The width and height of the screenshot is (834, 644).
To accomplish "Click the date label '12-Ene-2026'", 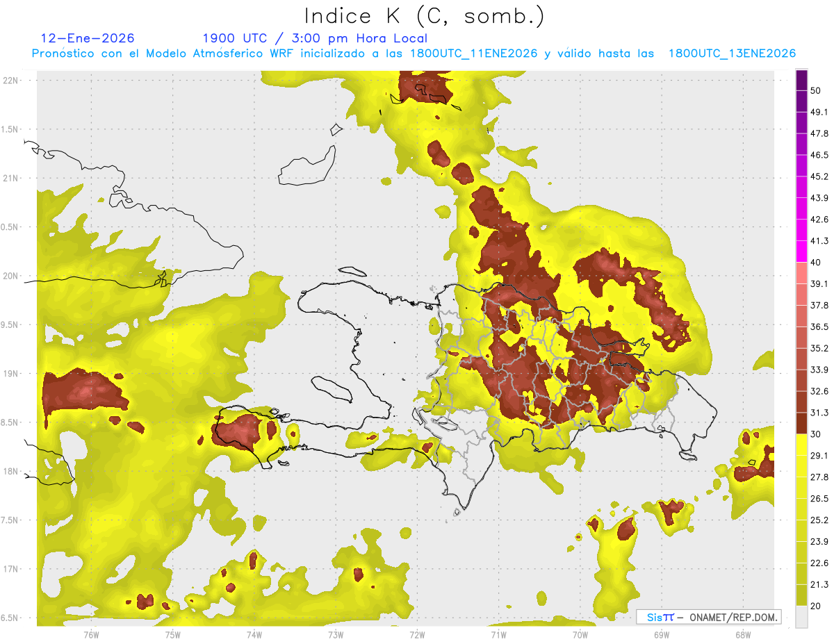I will point(88,38).
